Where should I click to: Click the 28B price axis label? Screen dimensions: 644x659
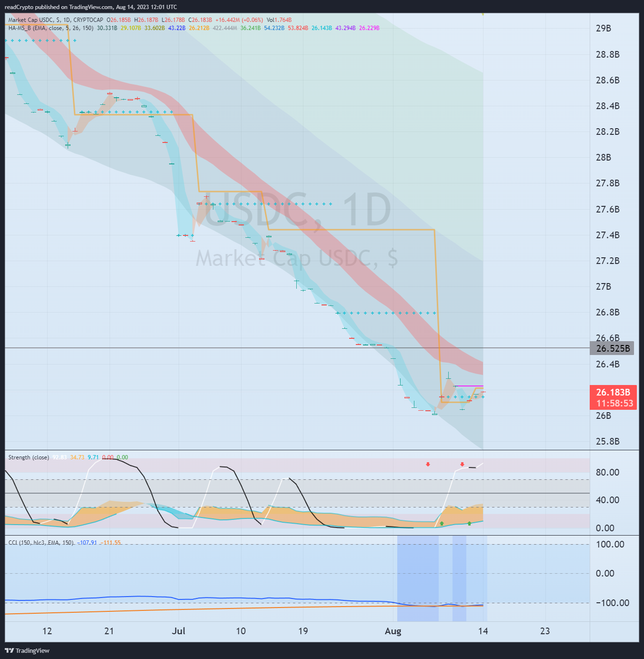pyautogui.click(x=603, y=157)
